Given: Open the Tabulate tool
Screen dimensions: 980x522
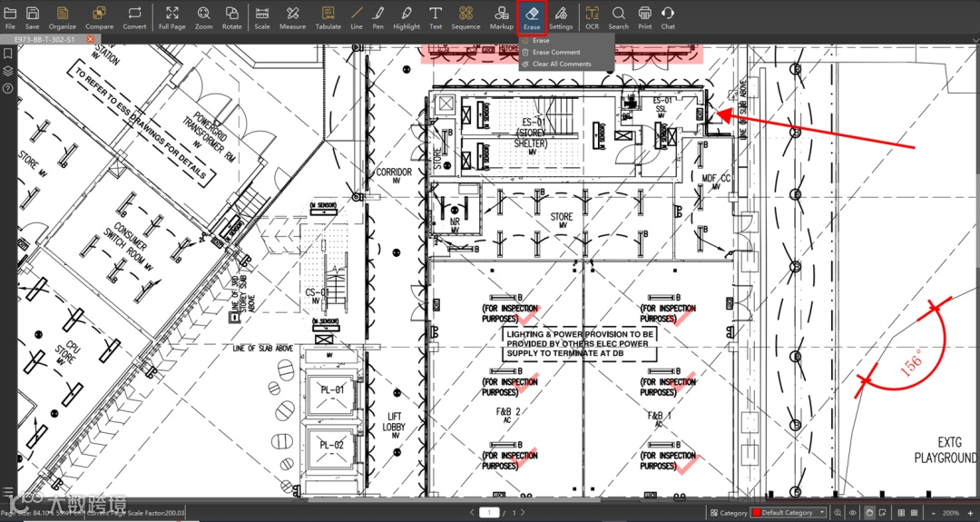Looking at the screenshot, I should 328,17.
